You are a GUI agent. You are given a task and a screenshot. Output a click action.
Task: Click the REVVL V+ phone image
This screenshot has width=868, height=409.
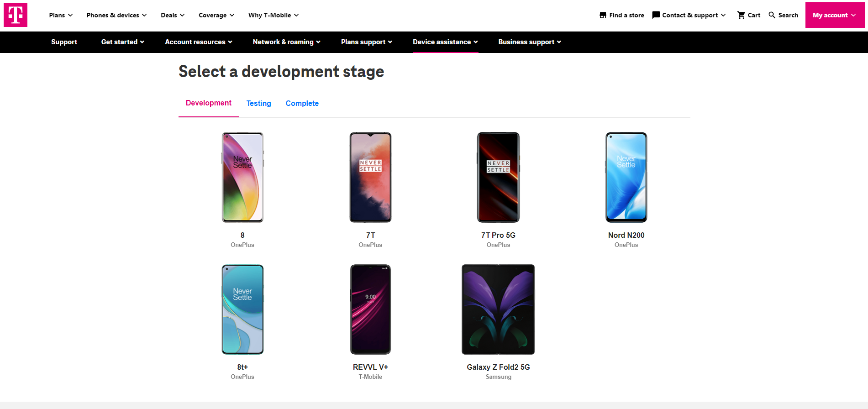tap(370, 309)
